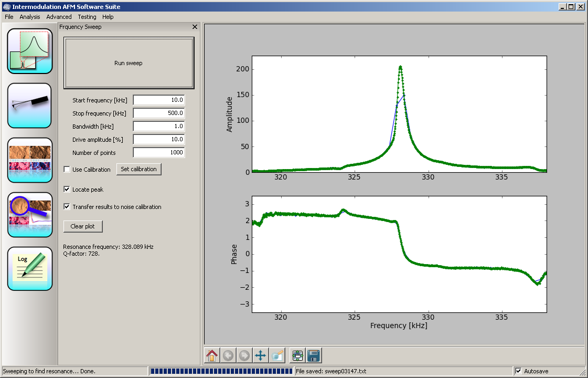
Task: Open the Log notes icon
Action: (x=29, y=269)
